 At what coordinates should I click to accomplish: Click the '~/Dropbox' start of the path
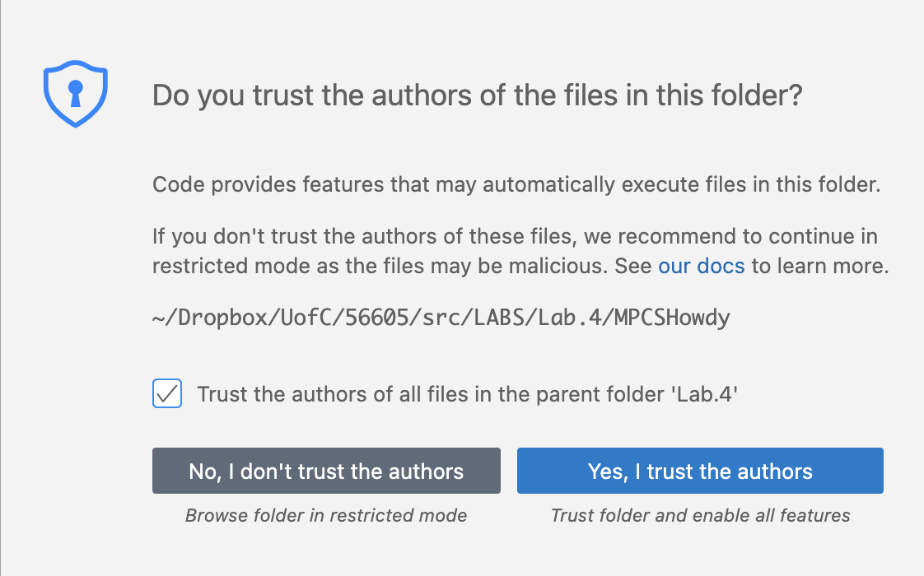click(197, 318)
